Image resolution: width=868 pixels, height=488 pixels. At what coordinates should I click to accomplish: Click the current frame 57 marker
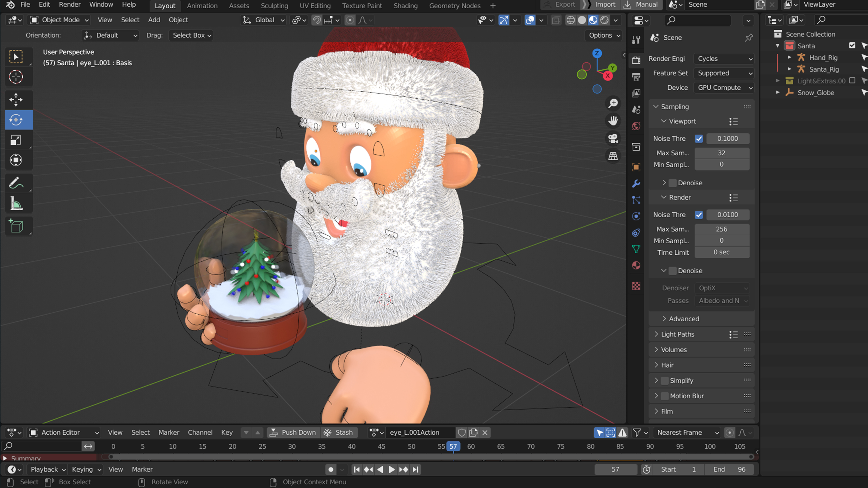point(453,447)
